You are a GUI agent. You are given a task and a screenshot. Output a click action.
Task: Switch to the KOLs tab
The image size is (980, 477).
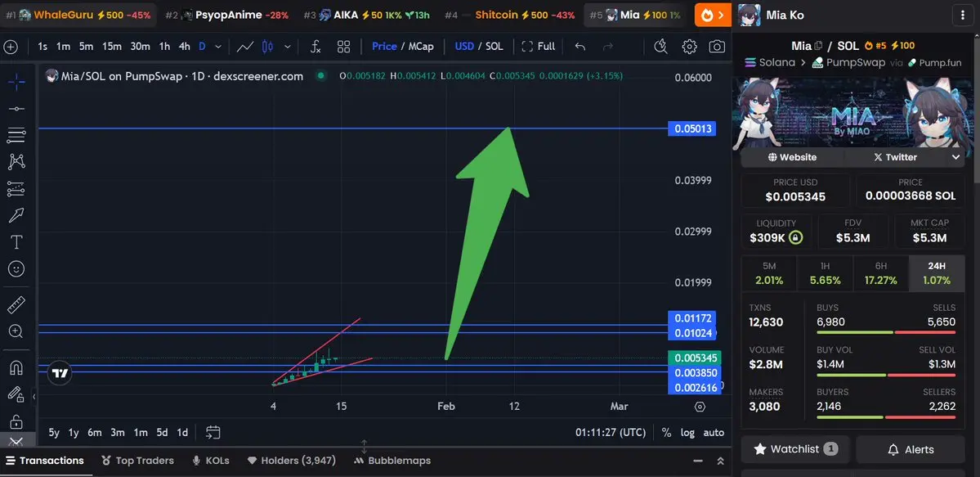coord(211,461)
